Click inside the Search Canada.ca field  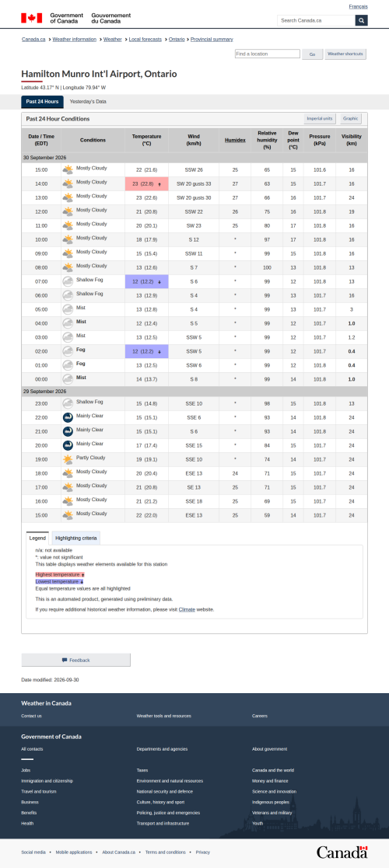tap(316, 20)
